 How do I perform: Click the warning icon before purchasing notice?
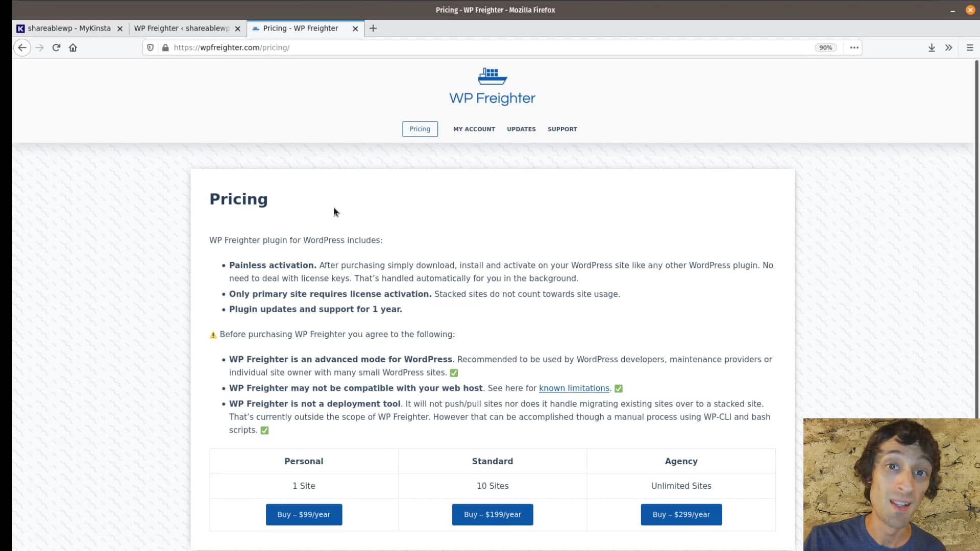213,335
